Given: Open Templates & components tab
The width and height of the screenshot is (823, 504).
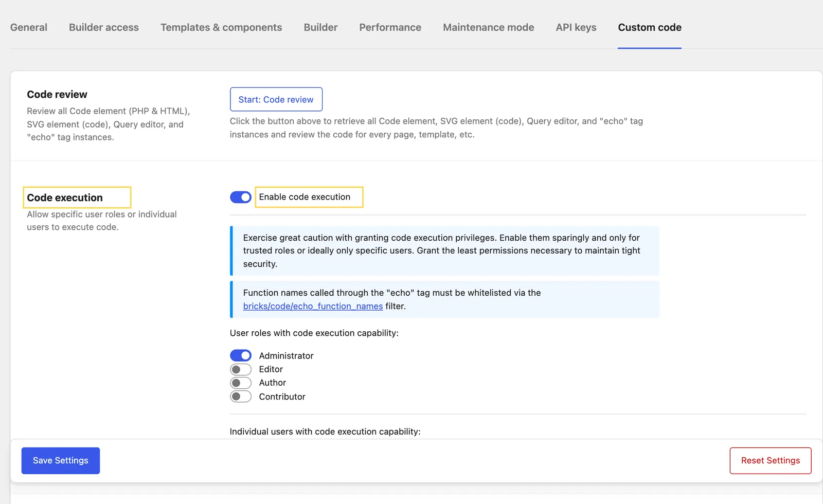Looking at the screenshot, I should click(221, 27).
